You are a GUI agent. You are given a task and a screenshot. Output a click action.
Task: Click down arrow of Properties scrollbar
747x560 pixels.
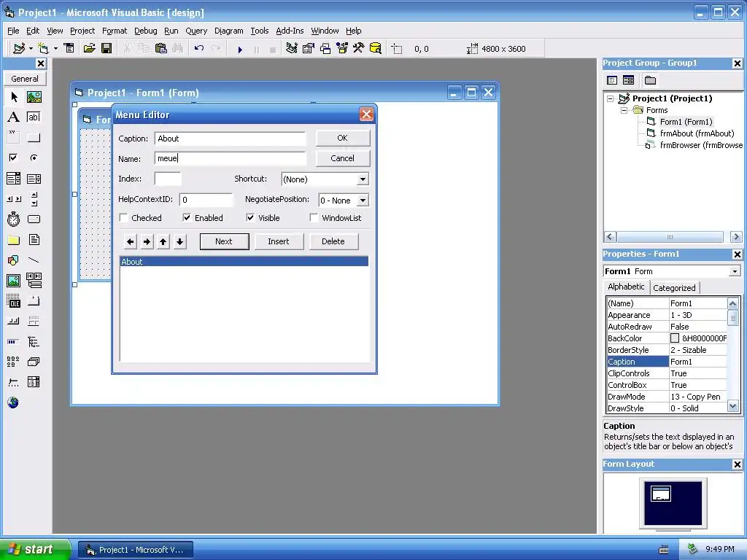point(732,407)
